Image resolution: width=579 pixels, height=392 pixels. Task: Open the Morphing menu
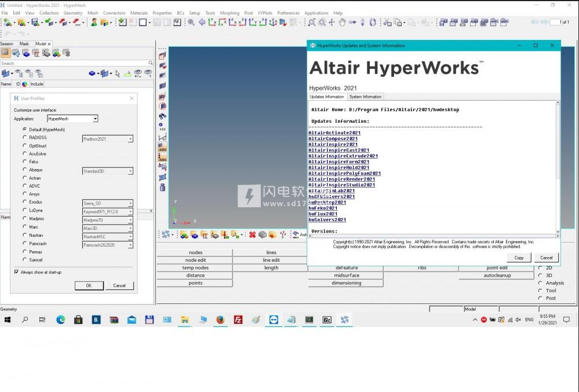230,13
